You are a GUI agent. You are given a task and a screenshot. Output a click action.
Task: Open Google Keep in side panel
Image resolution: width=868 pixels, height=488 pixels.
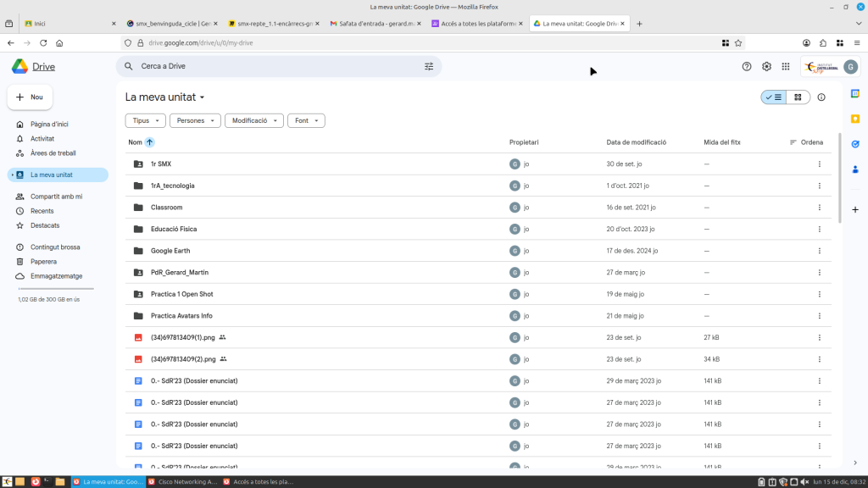coord(855,118)
